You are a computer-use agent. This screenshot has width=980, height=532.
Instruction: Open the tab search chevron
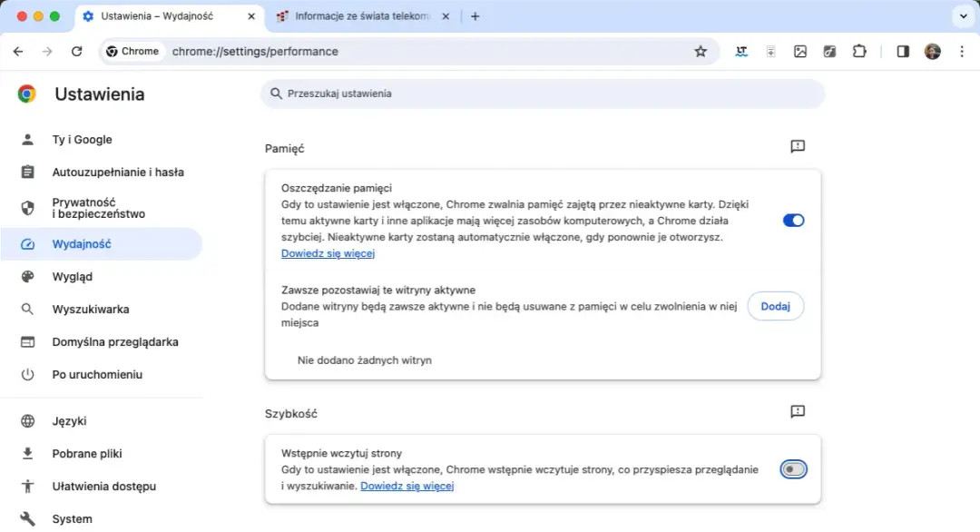tap(964, 15)
